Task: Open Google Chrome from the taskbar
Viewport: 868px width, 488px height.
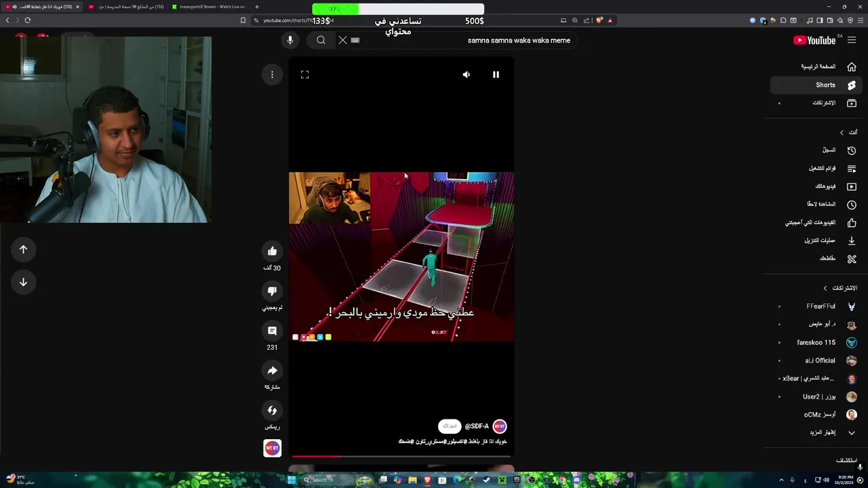Action: pyautogui.click(x=562, y=480)
